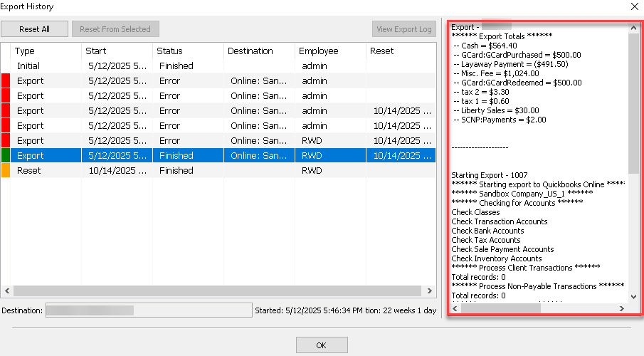The width and height of the screenshot is (644, 356).
Task: Sort by the Reset column header
Action: coord(401,51)
